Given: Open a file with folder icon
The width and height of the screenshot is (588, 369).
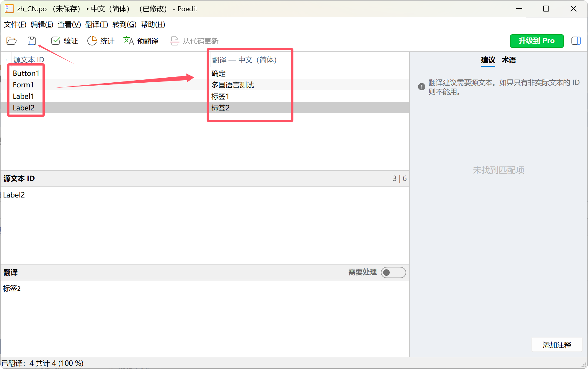Looking at the screenshot, I should [12, 41].
